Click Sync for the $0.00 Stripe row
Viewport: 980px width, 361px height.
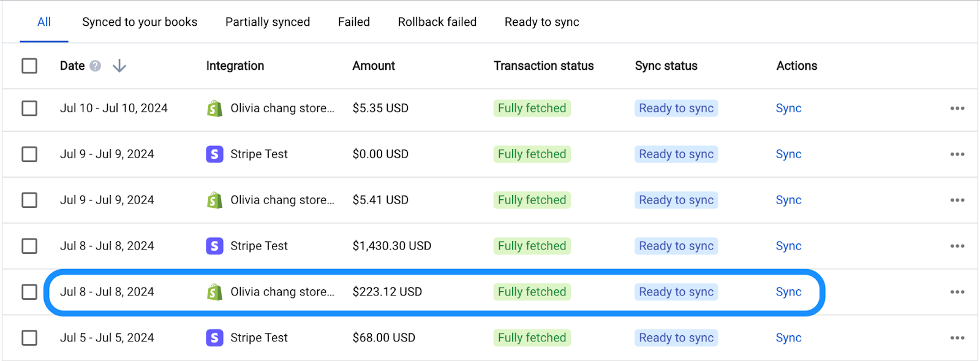[788, 154]
